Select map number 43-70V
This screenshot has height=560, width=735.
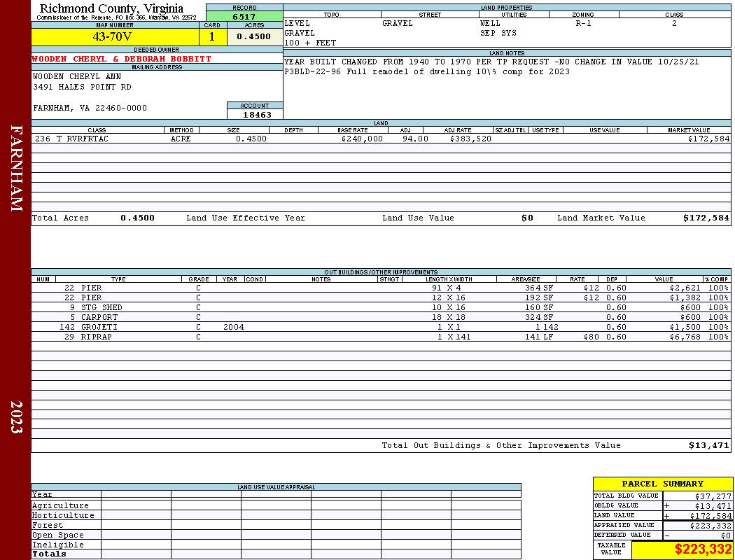[x=113, y=36]
